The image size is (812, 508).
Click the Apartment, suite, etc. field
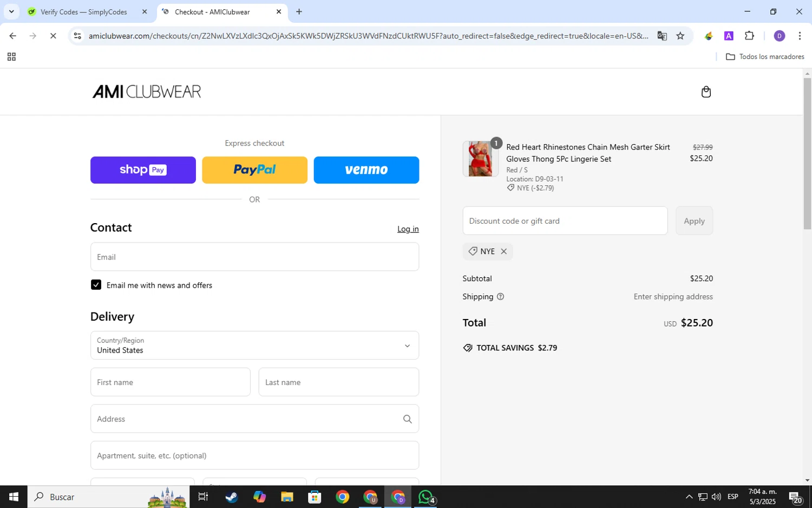[254, 455]
